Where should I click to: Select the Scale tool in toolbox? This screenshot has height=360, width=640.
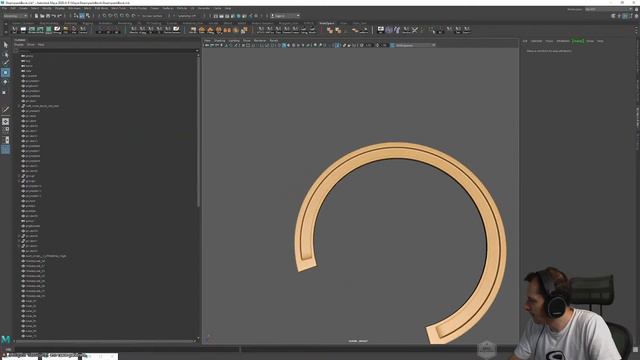[x=5, y=92]
